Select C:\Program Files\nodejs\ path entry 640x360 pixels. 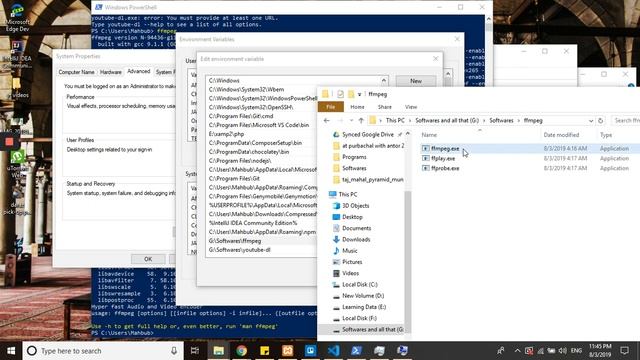point(262,161)
